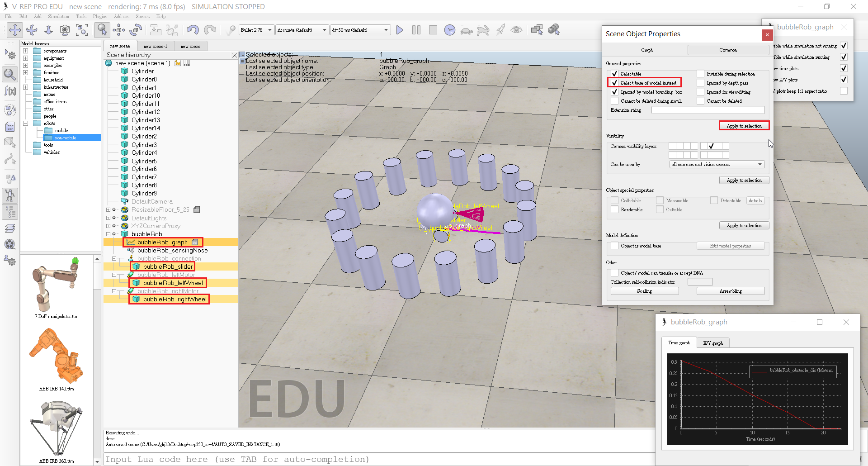868x466 pixels.
Task: Toggle visualization eye icon
Action: 516,30
